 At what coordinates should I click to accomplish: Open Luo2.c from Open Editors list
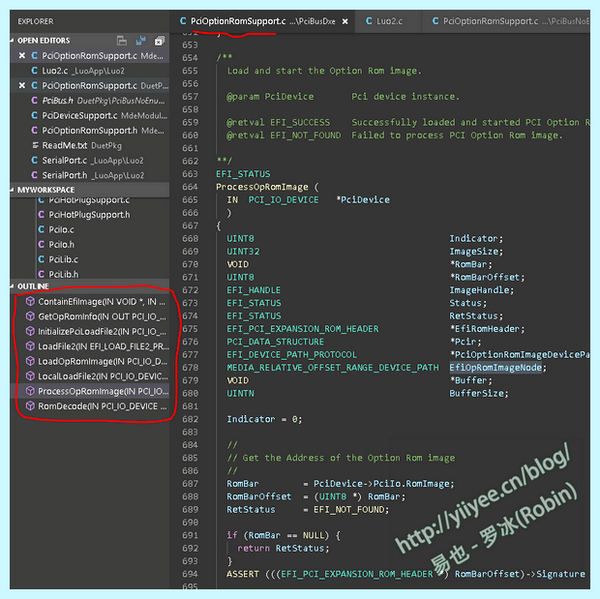(x=90, y=71)
